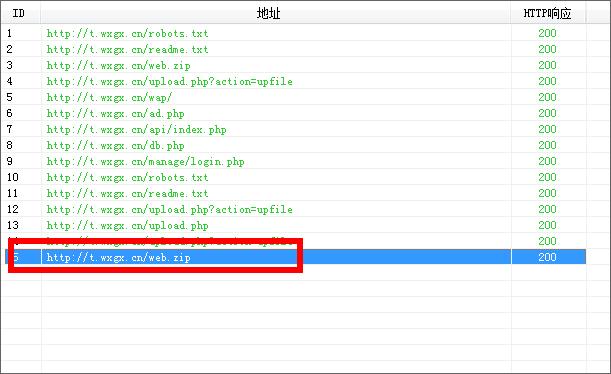The image size is (611, 374).
Task: Sort by the ID column header
Action: (19, 13)
